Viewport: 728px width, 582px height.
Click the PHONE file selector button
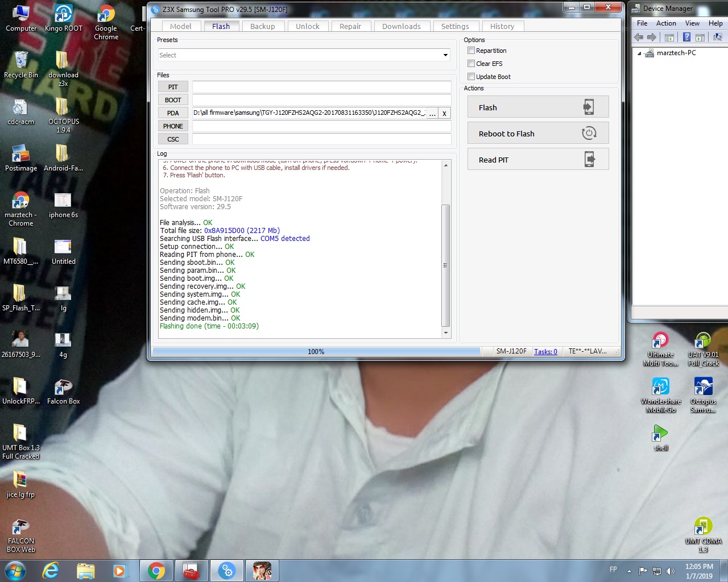pos(173,126)
